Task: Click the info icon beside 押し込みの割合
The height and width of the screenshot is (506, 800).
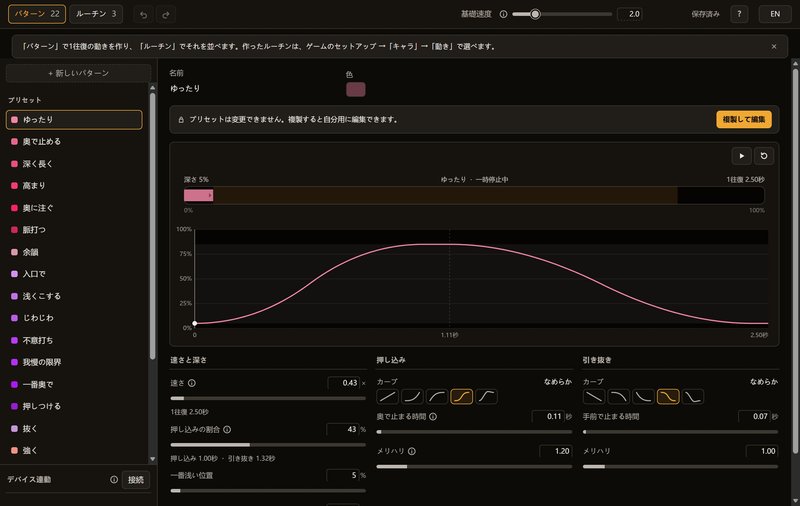Action: (x=227, y=429)
